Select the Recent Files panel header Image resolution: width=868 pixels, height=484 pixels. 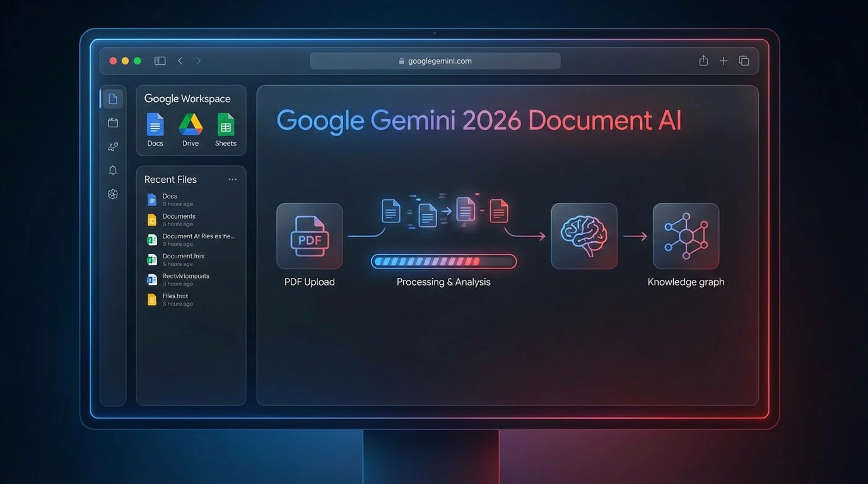(x=170, y=179)
